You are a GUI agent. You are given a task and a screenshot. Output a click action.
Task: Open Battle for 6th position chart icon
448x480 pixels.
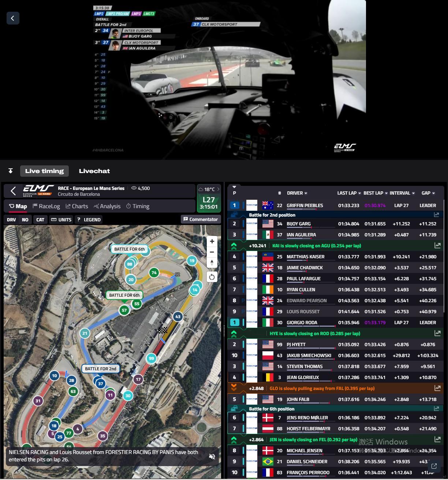(x=436, y=409)
